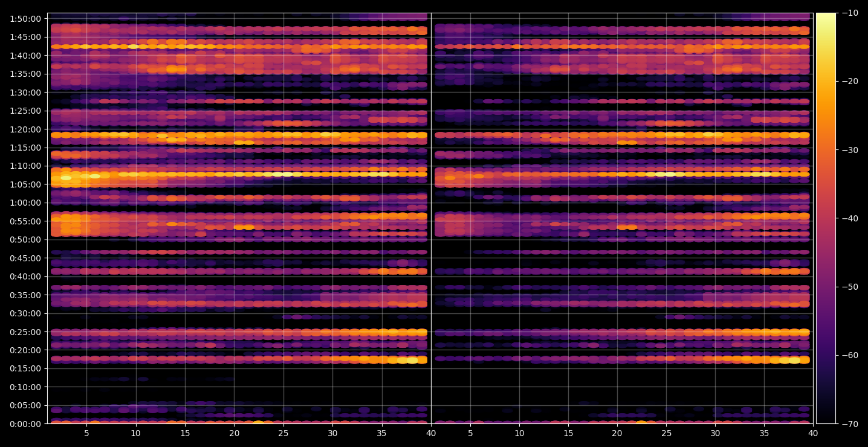This screenshot has height=447, width=868.
Task: Select the 0:00:00 origin time label
Action: (25, 424)
